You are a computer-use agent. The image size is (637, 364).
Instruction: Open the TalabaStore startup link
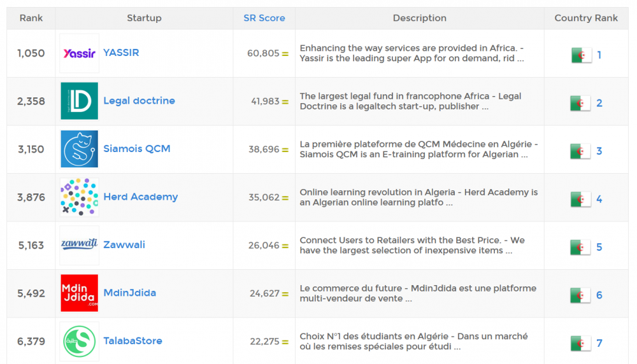coord(132,341)
